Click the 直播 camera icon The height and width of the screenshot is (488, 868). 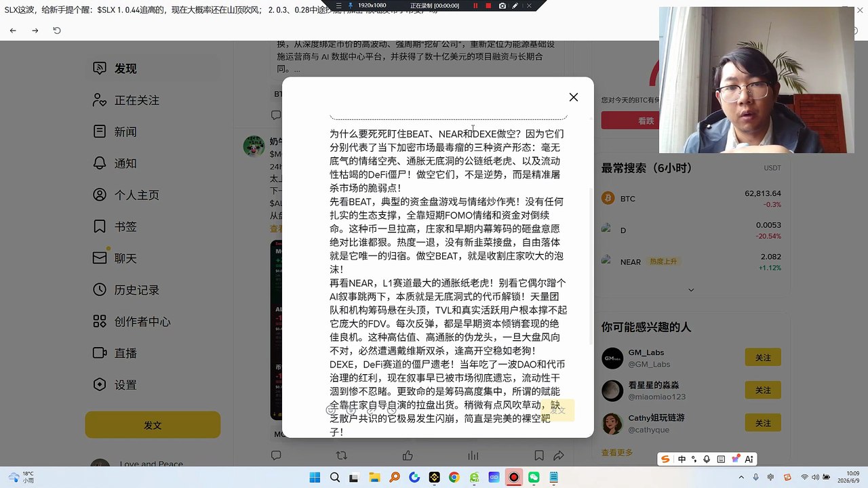coord(100,353)
